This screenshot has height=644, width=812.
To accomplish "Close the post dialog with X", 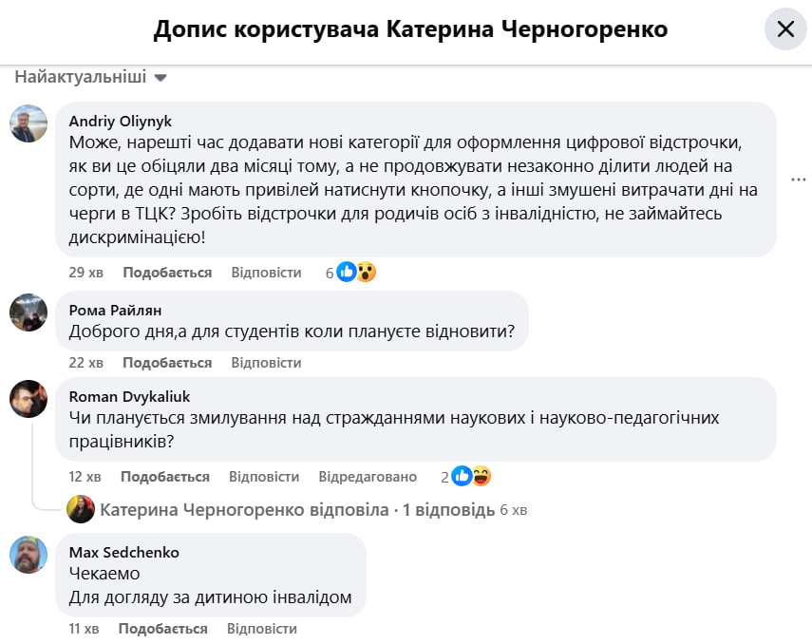I will [785, 29].
